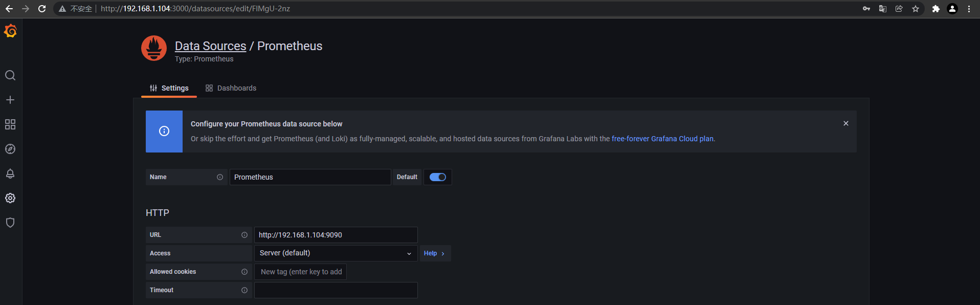This screenshot has height=305, width=980.
Task: Open browser three-dot menu
Action: point(969,9)
